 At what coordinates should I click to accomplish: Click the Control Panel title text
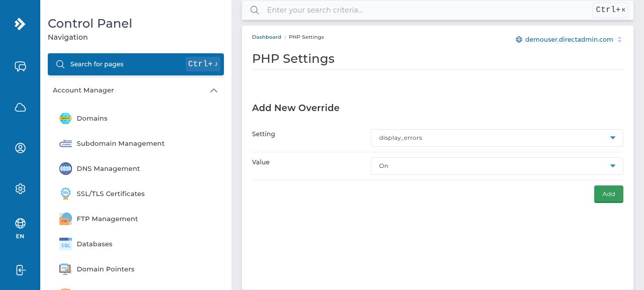[x=90, y=24]
